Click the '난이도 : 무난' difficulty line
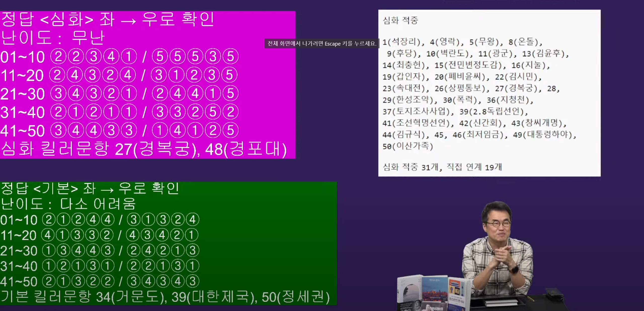The height and width of the screenshot is (311, 644). pos(53,38)
